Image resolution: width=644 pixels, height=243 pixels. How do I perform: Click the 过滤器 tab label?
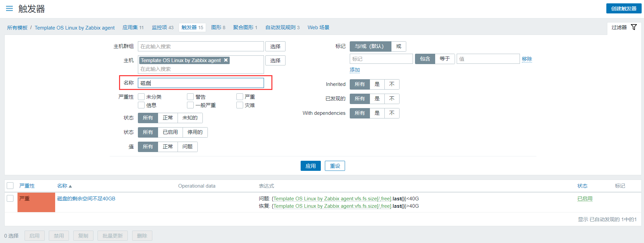pos(619,28)
